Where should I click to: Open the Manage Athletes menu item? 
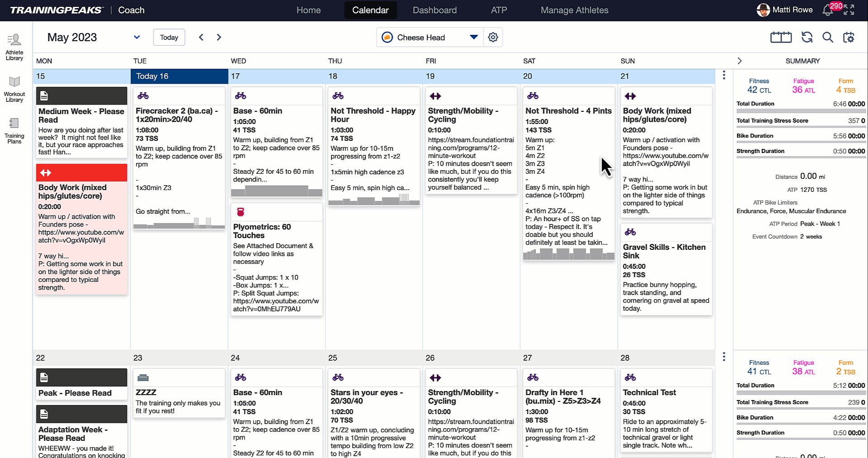574,10
